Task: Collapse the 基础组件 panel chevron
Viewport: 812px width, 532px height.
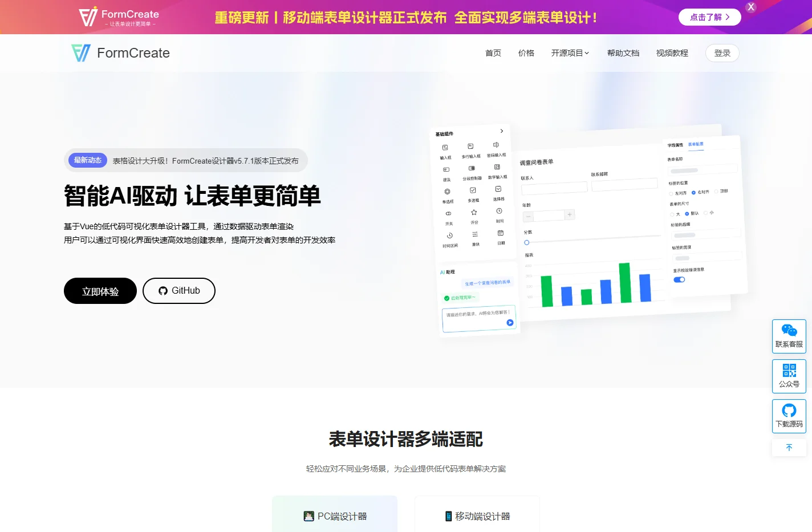Action: tap(502, 131)
